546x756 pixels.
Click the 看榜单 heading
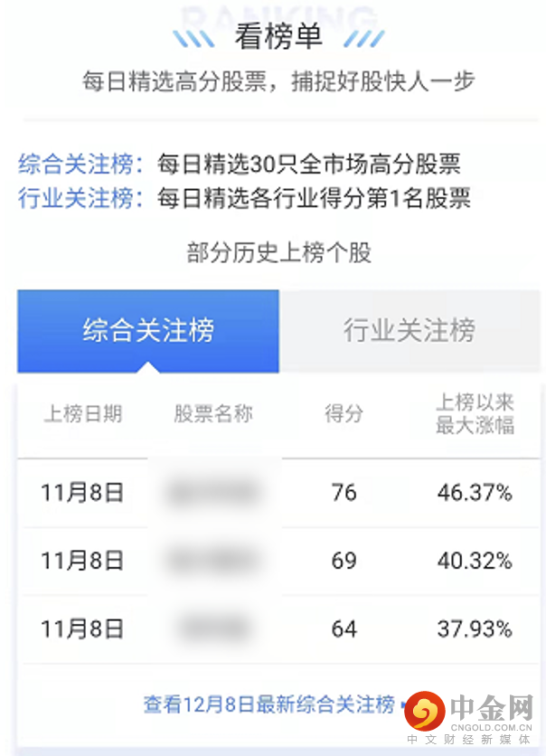[x=278, y=38]
